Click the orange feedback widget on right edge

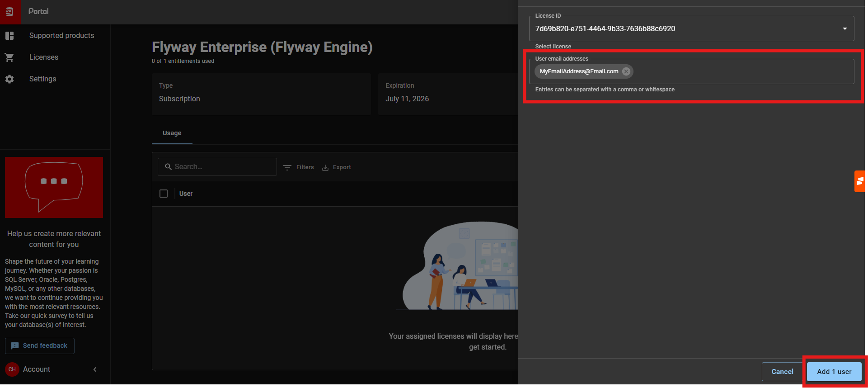(x=859, y=181)
